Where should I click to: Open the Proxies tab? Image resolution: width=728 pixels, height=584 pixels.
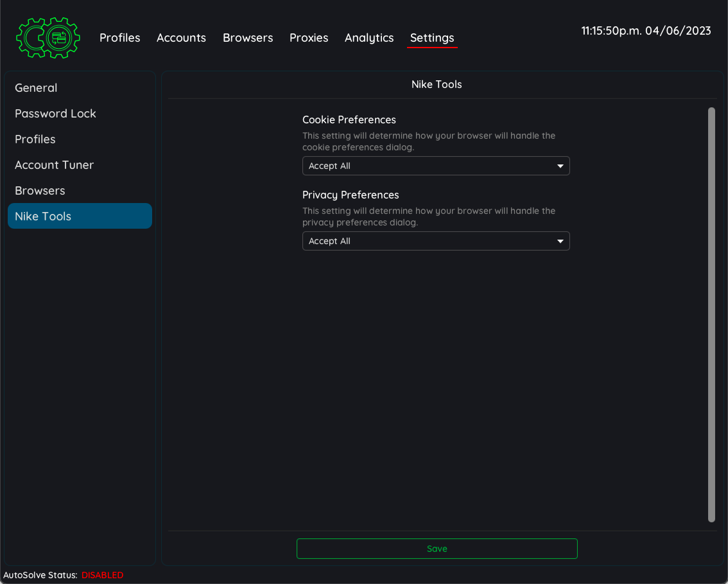(309, 38)
